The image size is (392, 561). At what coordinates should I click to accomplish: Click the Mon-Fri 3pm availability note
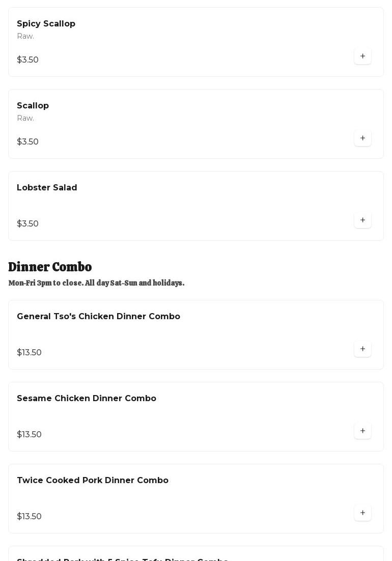[x=96, y=283]
